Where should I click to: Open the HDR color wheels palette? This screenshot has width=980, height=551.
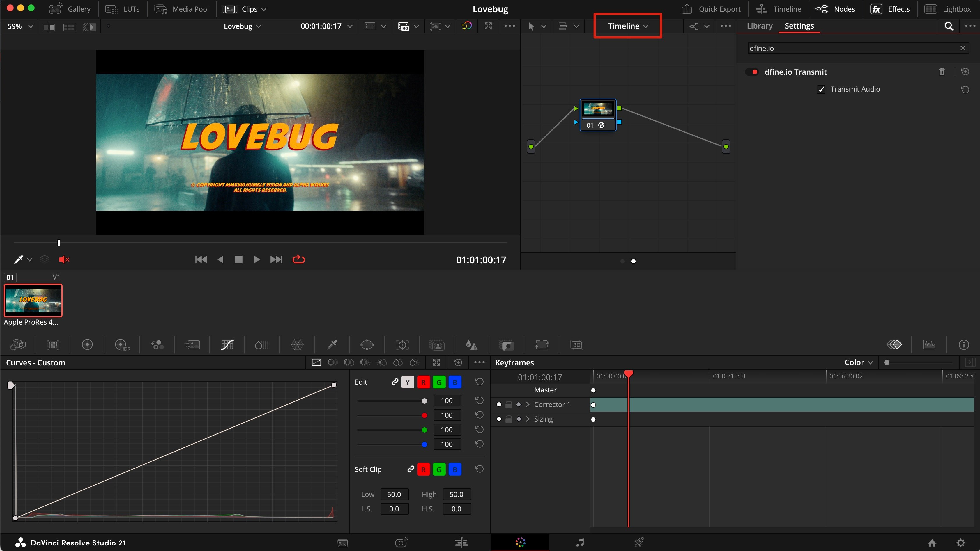(x=122, y=345)
